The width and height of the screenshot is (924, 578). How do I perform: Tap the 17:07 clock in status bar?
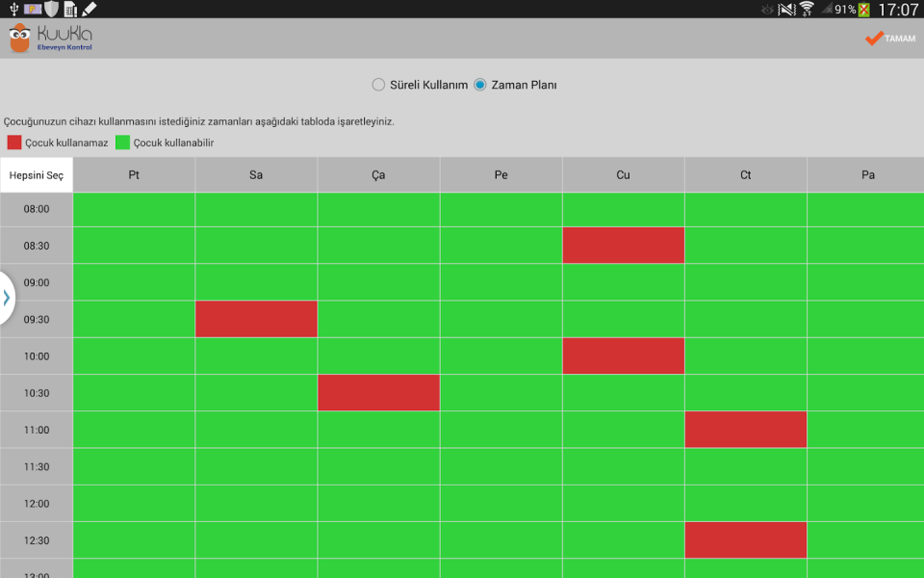[898, 10]
